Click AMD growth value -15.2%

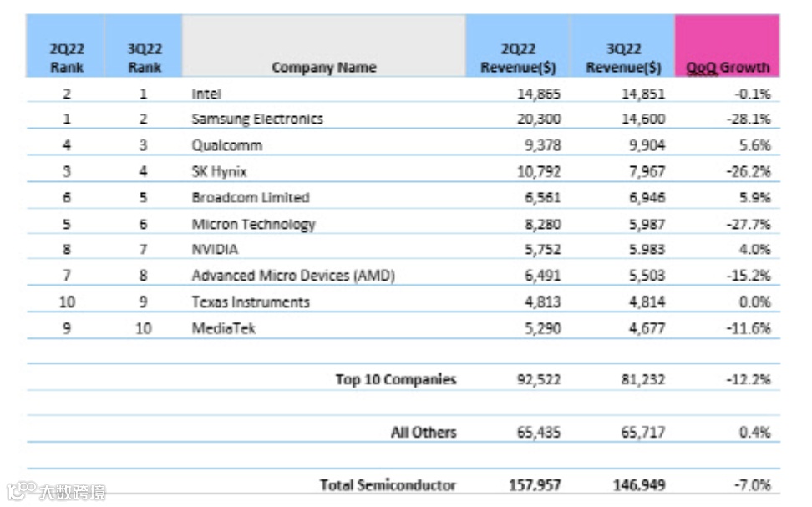(x=749, y=276)
